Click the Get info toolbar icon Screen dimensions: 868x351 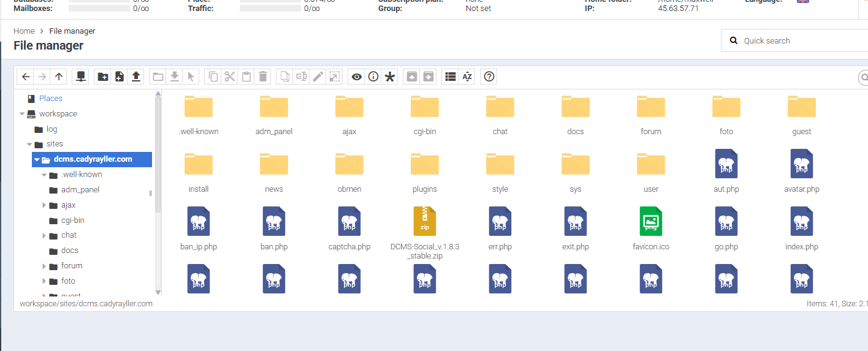(373, 77)
